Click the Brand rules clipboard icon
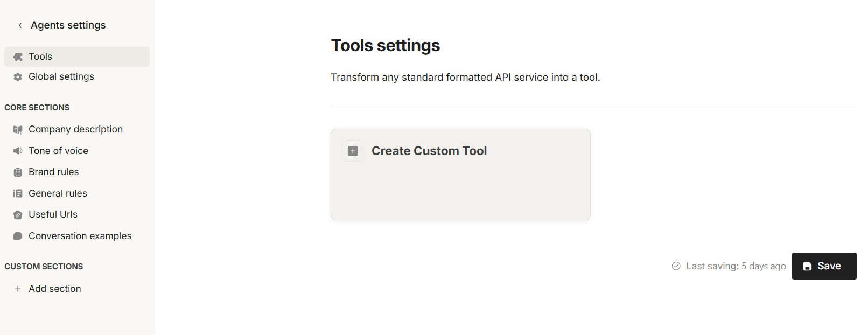Viewport: 868px width, 335px height. click(x=18, y=172)
